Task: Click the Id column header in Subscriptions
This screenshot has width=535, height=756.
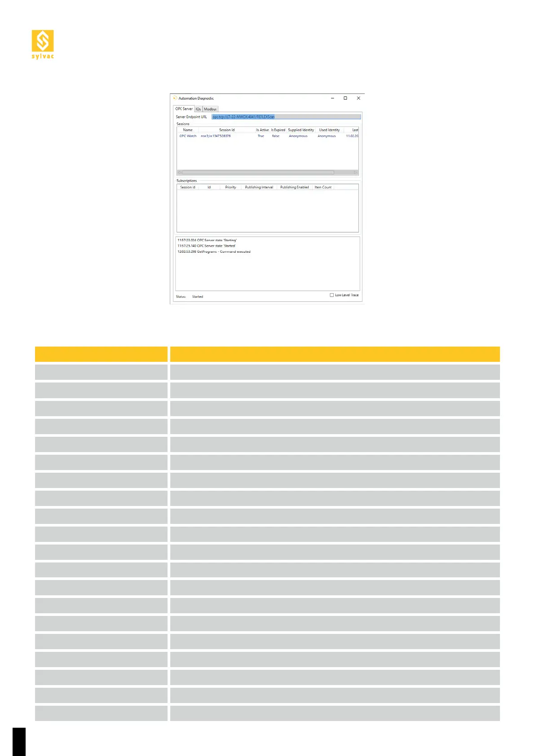Action: 209,187
